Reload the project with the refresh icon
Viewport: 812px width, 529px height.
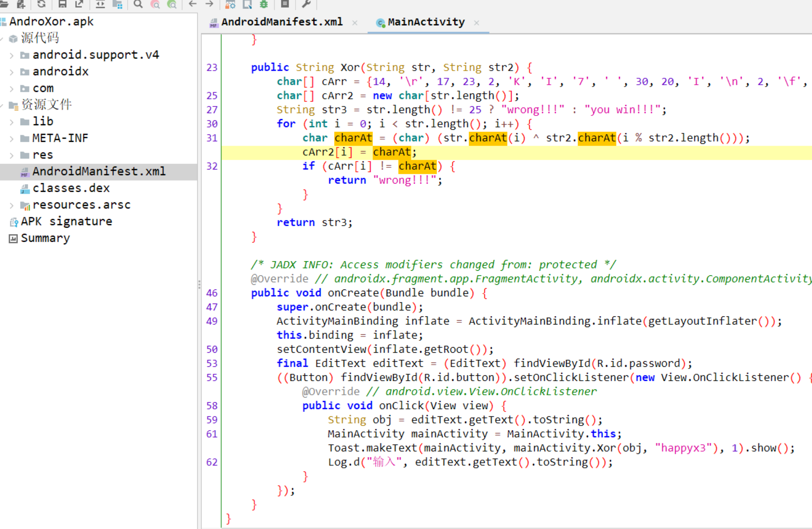[x=41, y=4]
